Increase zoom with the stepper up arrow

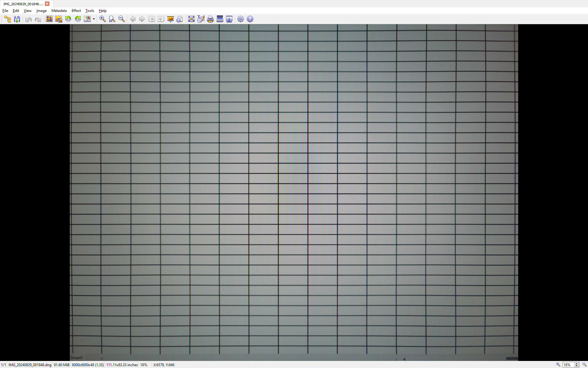(x=577, y=363)
